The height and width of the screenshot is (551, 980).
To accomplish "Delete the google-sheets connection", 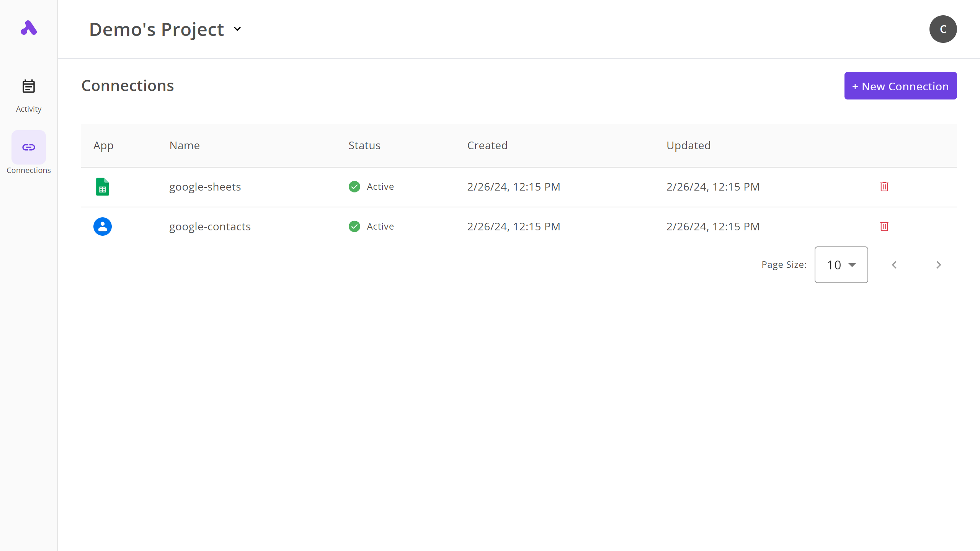I will tap(884, 187).
